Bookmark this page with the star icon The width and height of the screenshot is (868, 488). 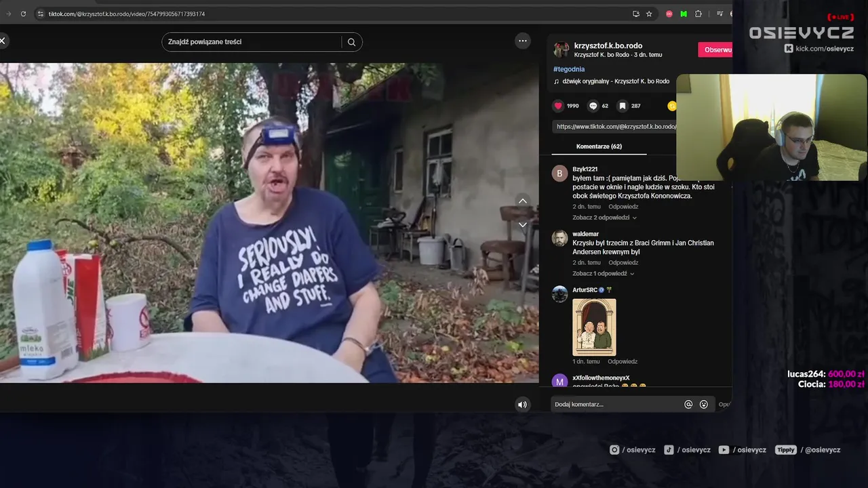coord(649,14)
